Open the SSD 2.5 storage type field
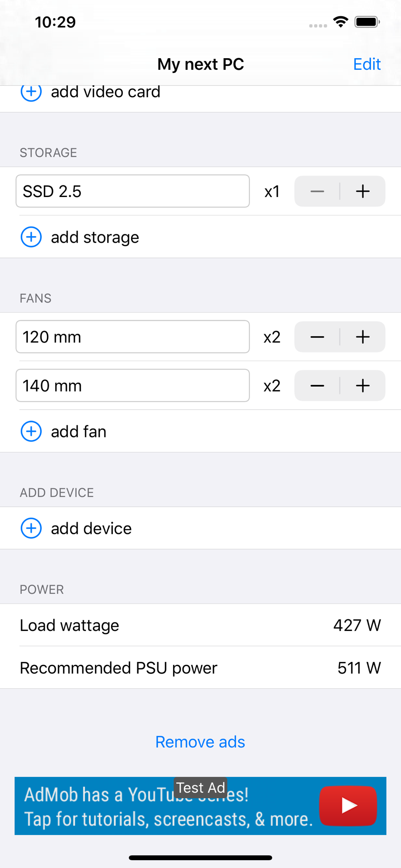Screen dimensions: 401x868 [x=133, y=191]
